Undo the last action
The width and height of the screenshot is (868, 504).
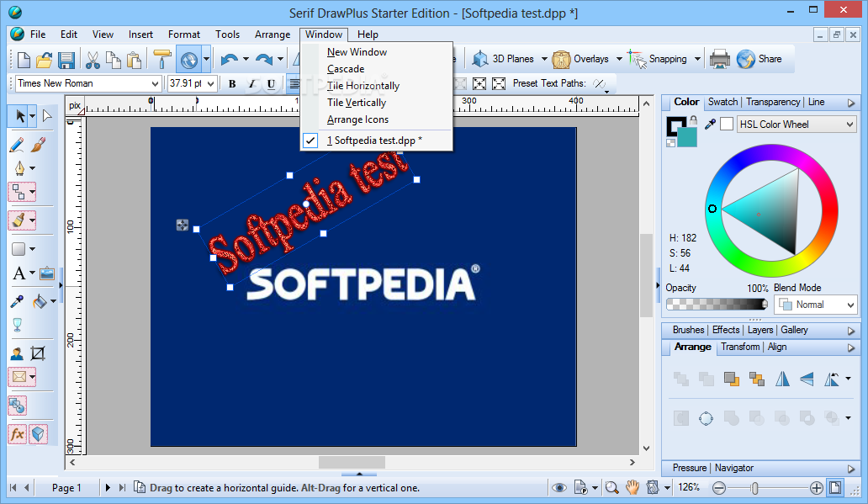(229, 59)
